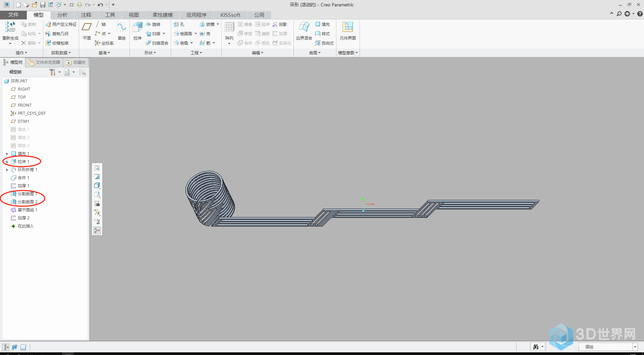644x355 pixels.
Task: Click the Project (投影) tool
Action: (x=280, y=24)
